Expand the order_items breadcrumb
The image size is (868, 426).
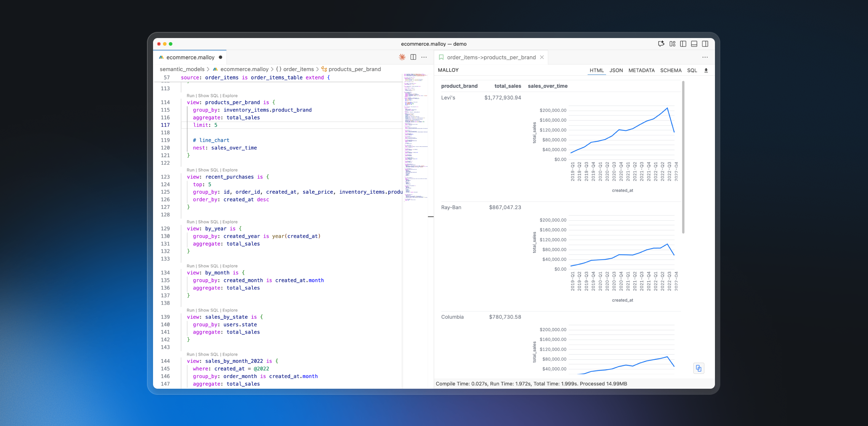(298, 69)
